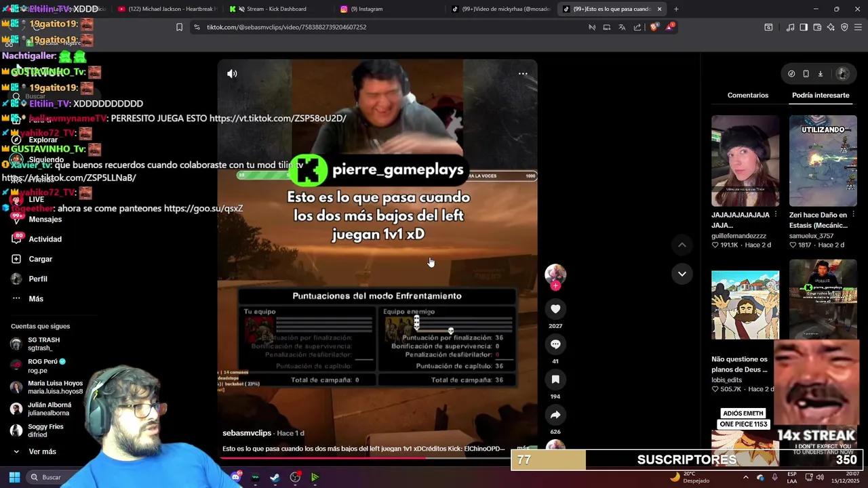Image resolution: width=868 pixels, height=488 pixels.
Task: Open sebasmvclips creator name under video
Action: (247, 433)
